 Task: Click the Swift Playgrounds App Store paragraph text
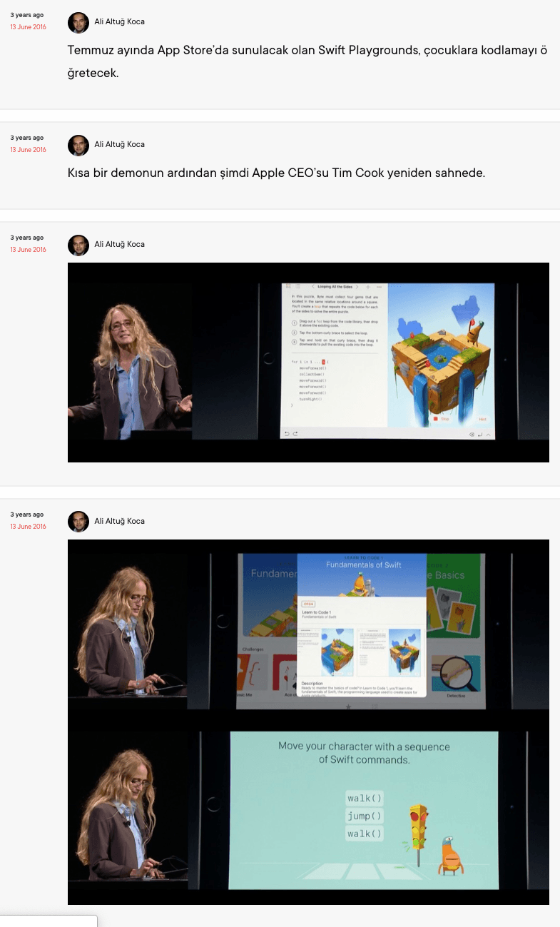pos(307,61)
